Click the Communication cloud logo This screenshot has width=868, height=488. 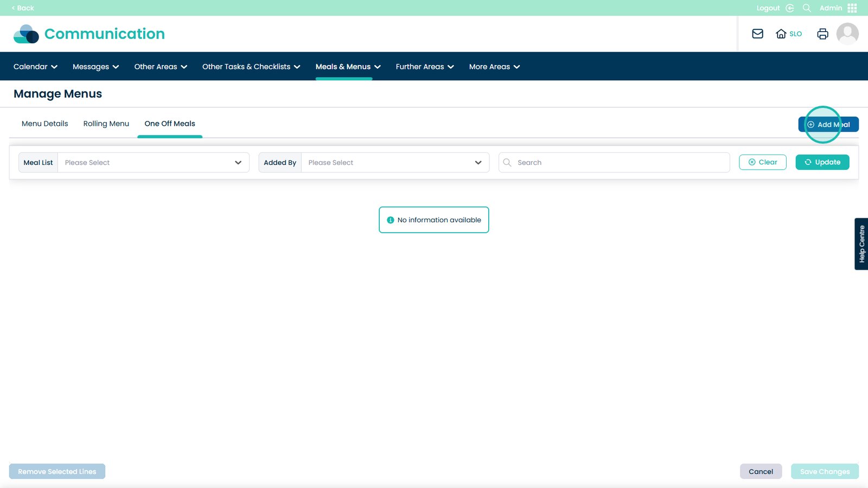click(26, 34)
